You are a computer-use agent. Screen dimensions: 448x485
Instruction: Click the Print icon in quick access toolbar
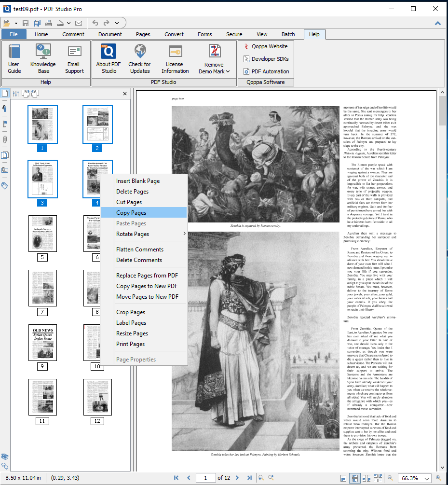click(x=49, y=22)
